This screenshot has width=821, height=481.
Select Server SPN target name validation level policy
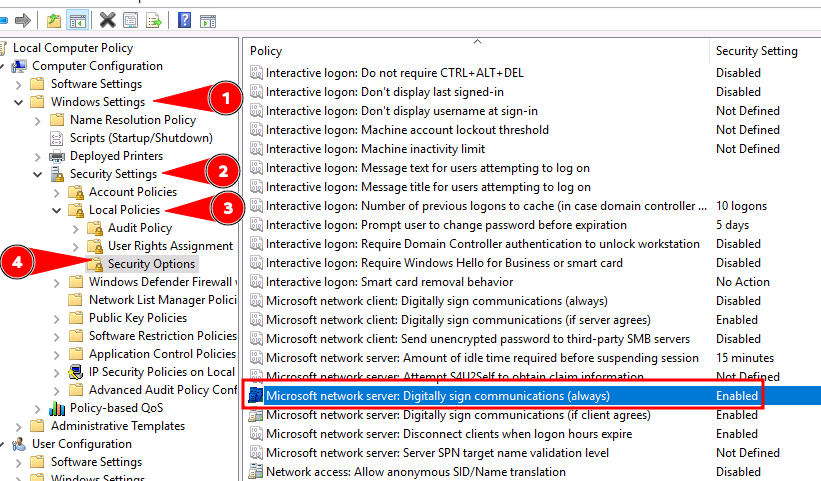point(438,453)
